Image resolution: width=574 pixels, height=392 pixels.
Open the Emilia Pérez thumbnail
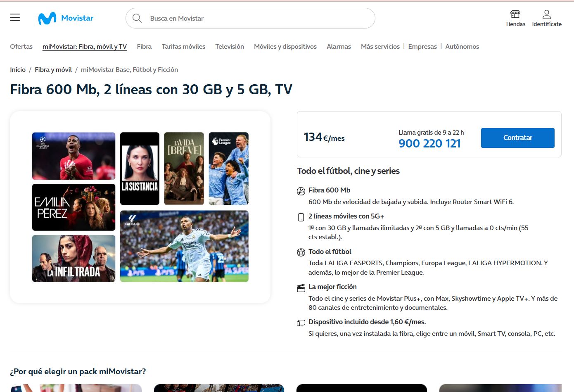[74, 207]
